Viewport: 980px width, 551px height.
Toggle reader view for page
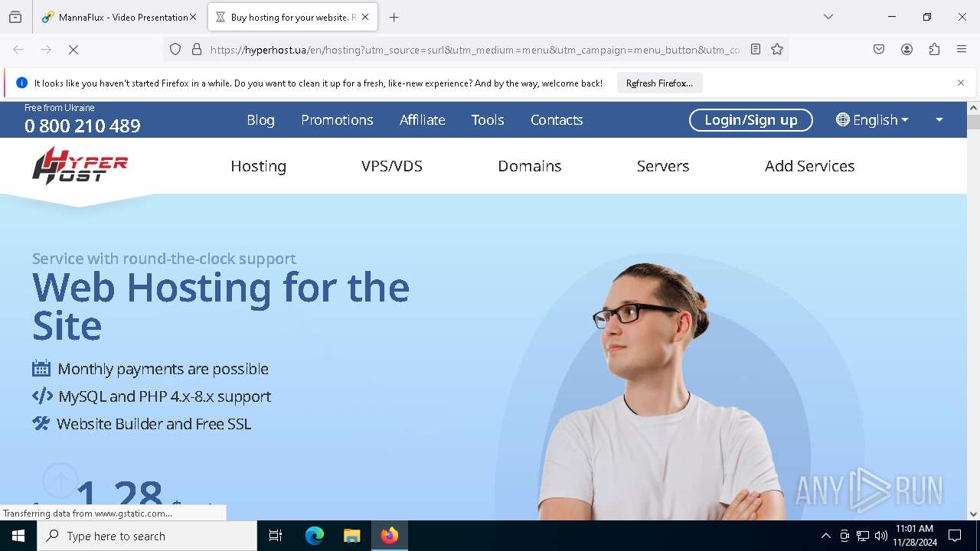point(756,50)
